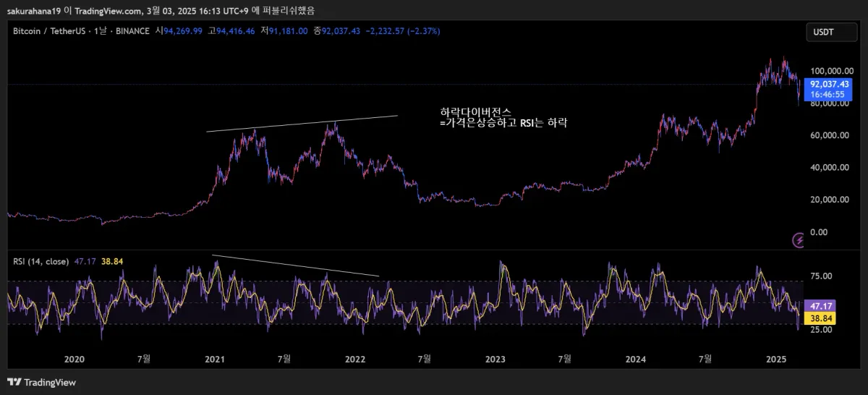Click the TradingView logo icon
Image resolution: width=868 pixels, height=395 pixels.
point(14,382)
